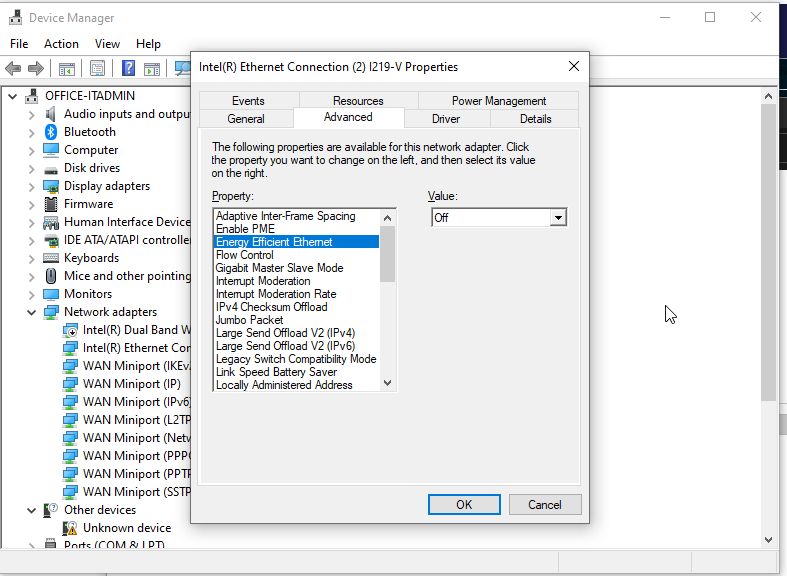Click the Keyboards category icon
Viewport: 787px width, 576px height.
coord(51,258)
